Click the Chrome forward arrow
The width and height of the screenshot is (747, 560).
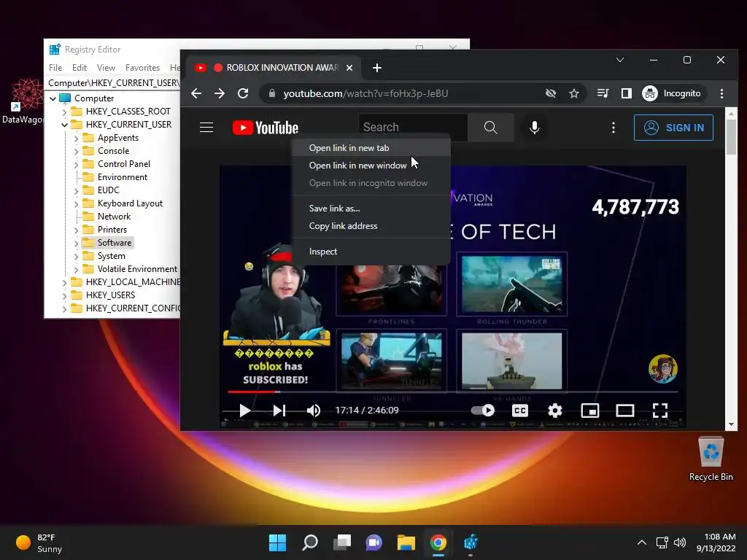(x=219, y=93)
